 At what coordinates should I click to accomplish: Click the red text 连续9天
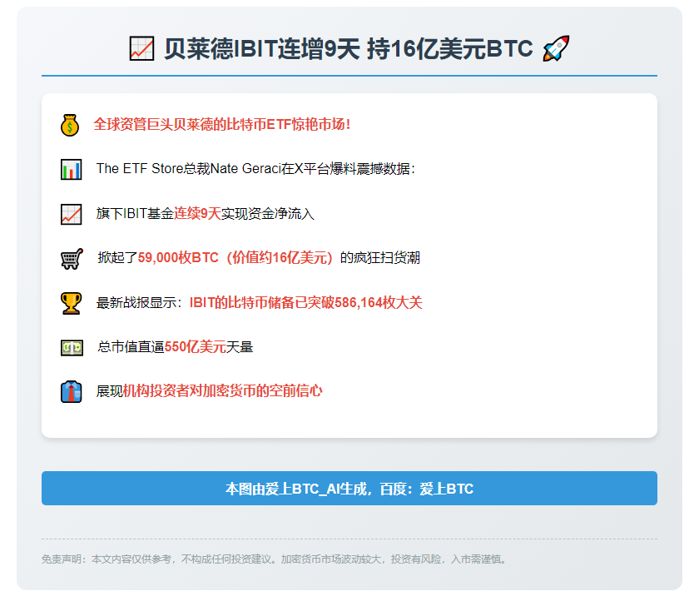coord(197,214)
